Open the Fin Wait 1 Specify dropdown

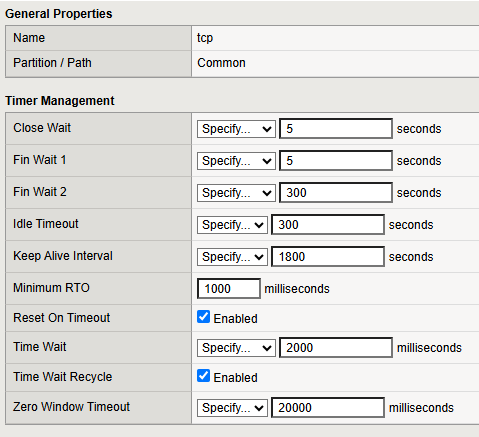pyautogui.click(x=236, y=161)
